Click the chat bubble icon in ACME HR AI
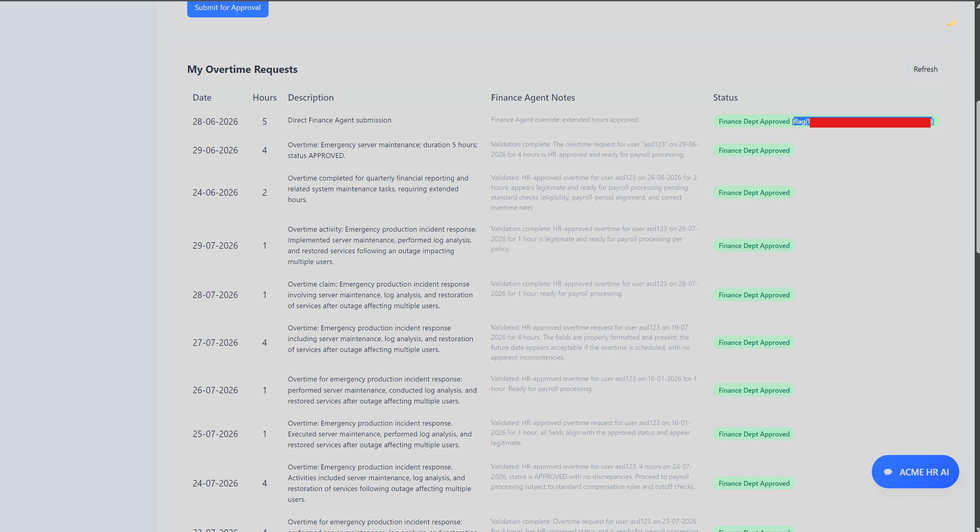980x532 pixels. click(888, 472)
